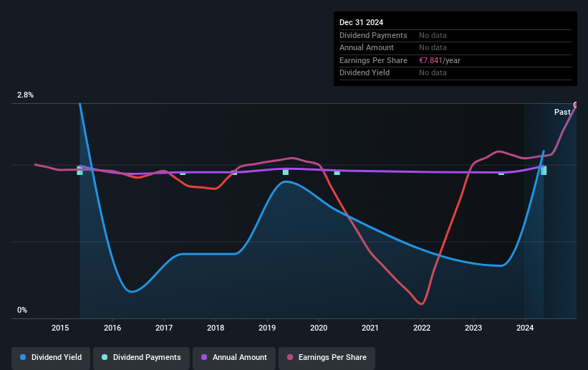
Task: Click the 2.8% y-axis label
Action: click(25, 95)
